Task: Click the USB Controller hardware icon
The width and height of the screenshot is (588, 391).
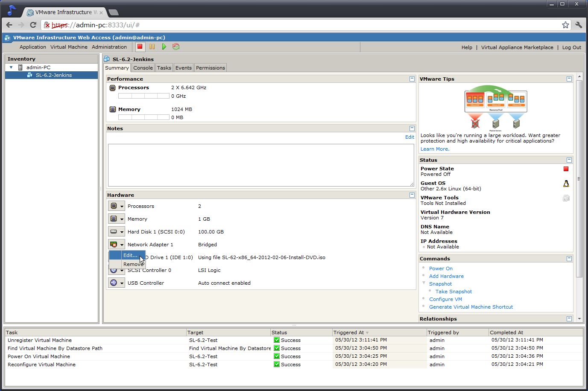Action: 114,283
